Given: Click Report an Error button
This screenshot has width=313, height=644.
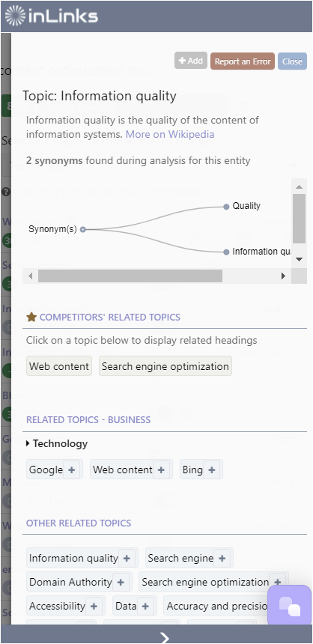Looking at the screenshot, I should tap(243, 61).
